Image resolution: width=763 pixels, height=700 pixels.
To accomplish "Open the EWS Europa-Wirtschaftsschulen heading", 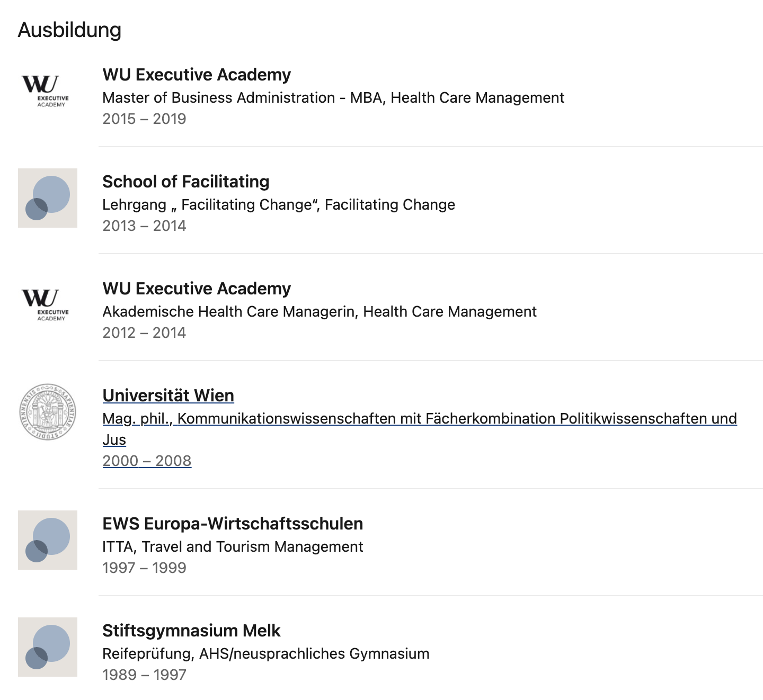I will tap(233, 524).
